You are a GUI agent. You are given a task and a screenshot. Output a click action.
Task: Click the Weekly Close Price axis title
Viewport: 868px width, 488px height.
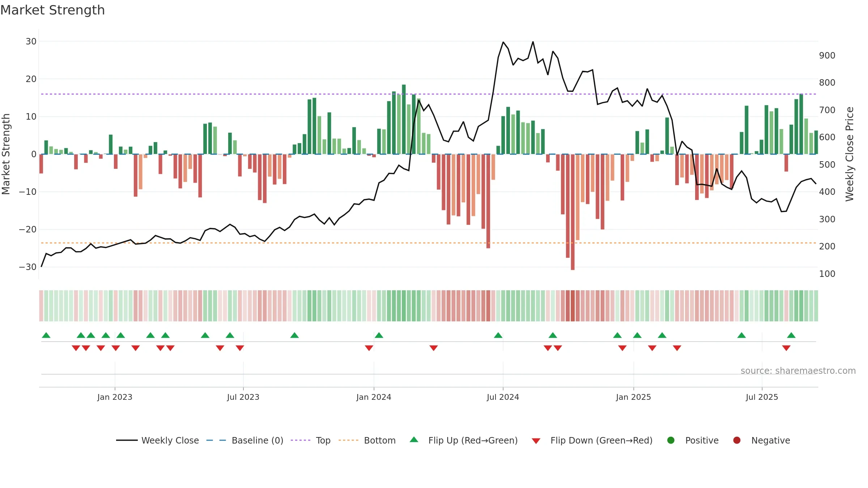click(850, 154)
